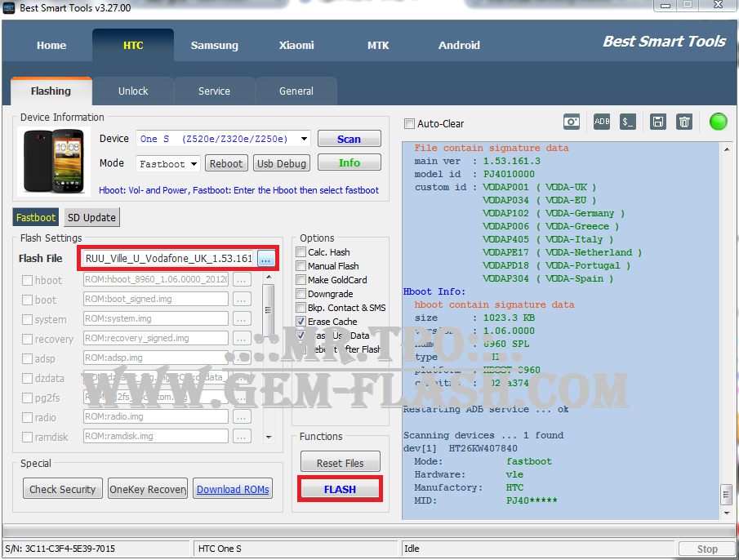Click the Usb Debug button

click(x=282, y=163)
